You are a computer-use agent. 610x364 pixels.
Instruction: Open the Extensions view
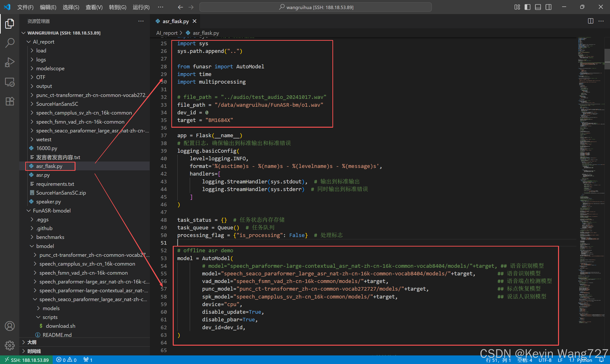(10, 101)
